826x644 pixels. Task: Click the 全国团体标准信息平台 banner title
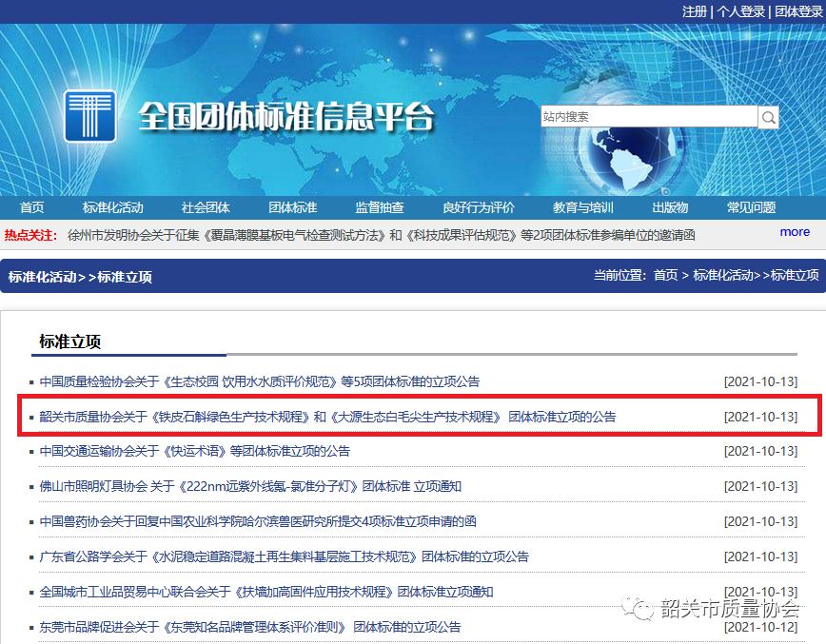point(286,116)
